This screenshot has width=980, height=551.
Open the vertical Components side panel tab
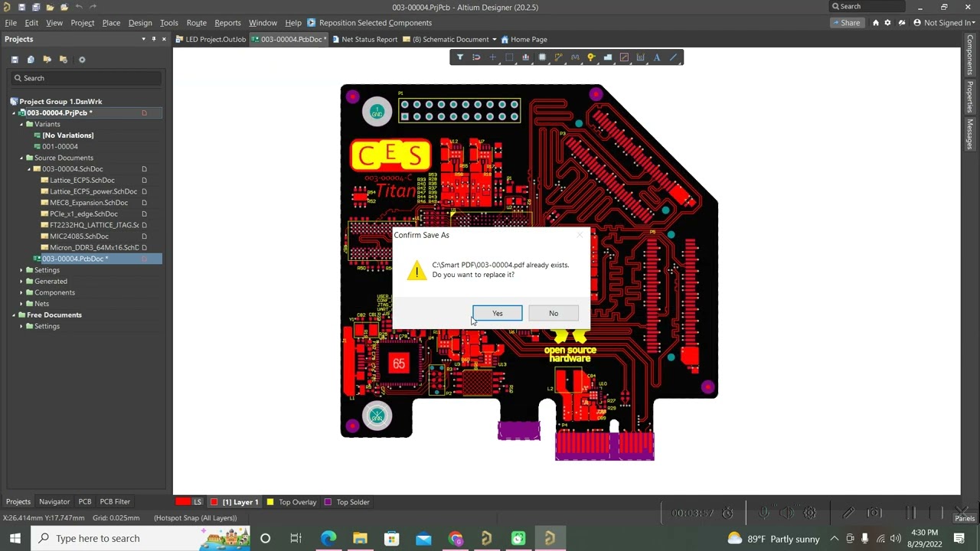click(970, 54)
